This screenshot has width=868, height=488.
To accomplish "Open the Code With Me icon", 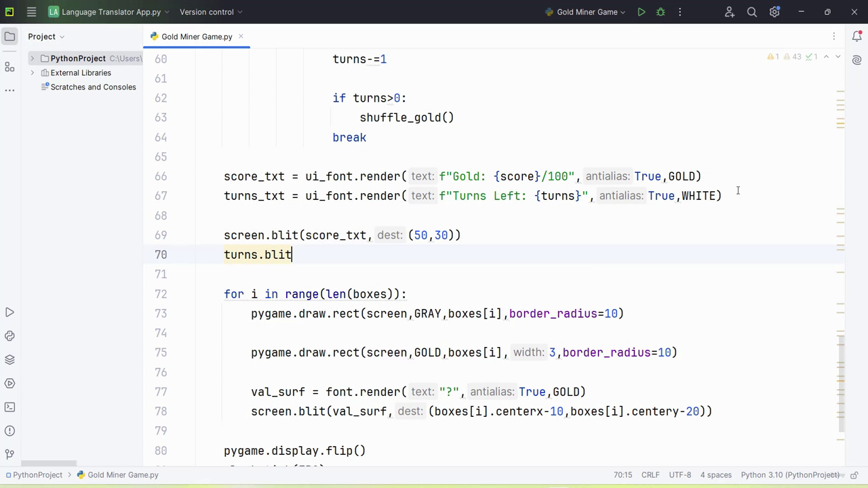I will 730,12.
